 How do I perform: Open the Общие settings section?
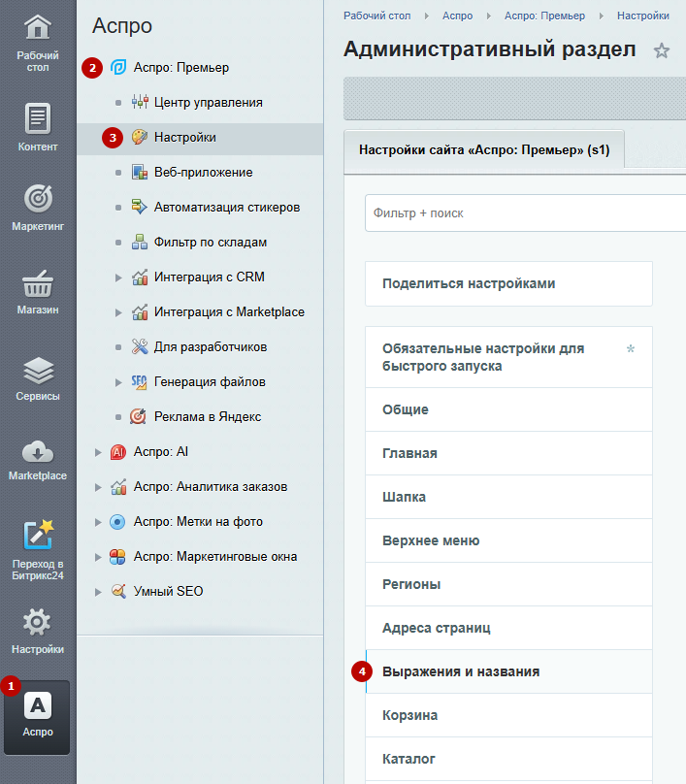tap(508, 409)
